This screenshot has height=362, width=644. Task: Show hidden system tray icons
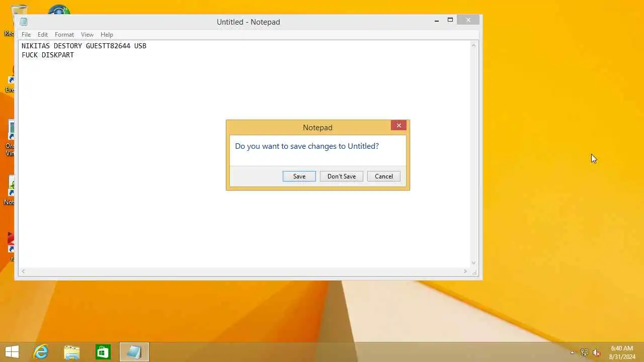(x=572, y=352)
